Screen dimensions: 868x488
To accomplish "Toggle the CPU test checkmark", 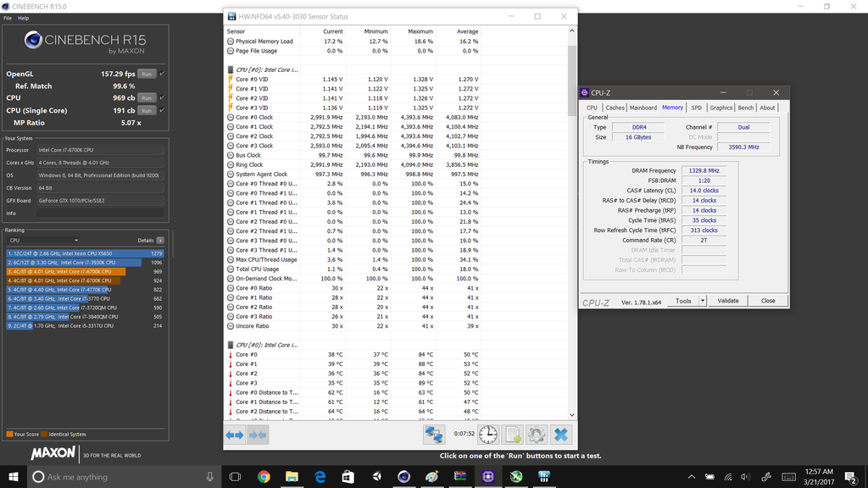I will [x=162, y=97].
